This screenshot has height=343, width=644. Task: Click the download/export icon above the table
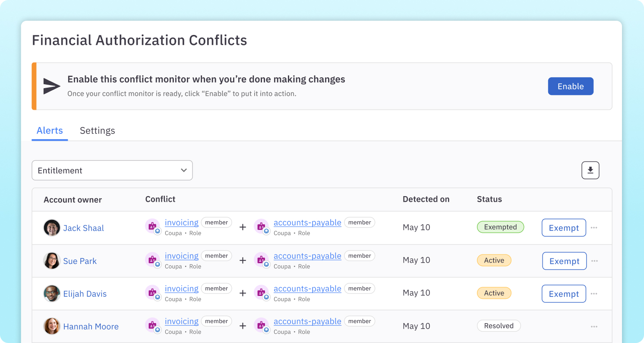pyautogui.click(x=590, y=170)
